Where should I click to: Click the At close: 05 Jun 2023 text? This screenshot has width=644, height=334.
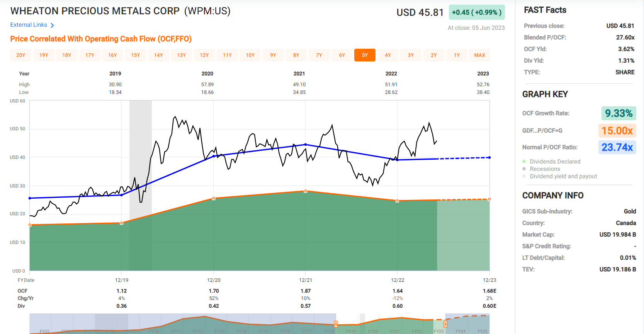pyautogui.click(x=476, y=28)
